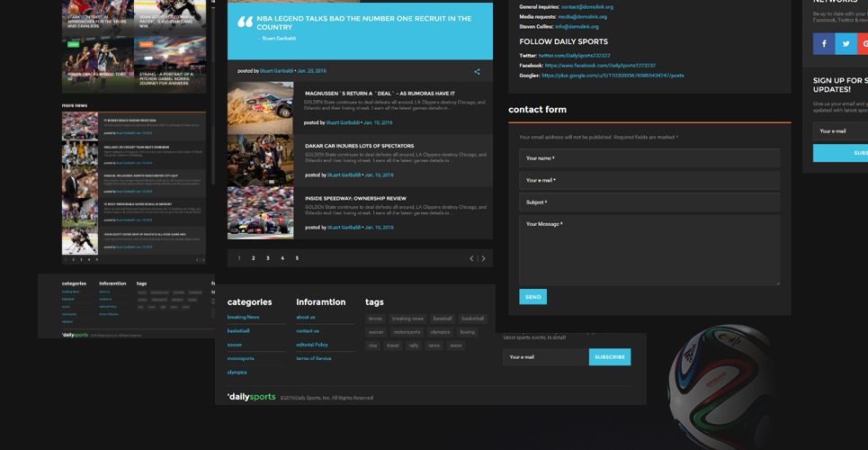
Task: Open terms of Service link in large footer
Action: pyautogui.click(x=314, y=358)
